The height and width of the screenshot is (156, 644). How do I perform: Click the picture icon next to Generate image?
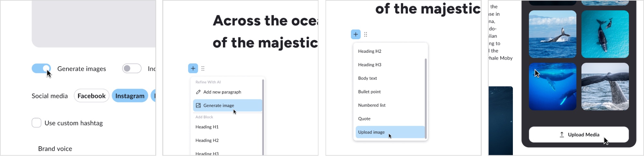tap(198, 106)
